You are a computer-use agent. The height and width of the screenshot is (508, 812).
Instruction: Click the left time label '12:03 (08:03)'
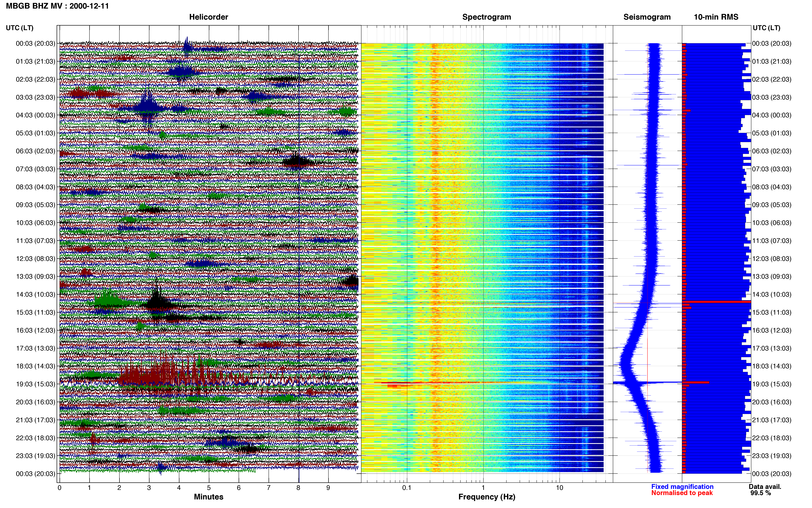point(35,259)
